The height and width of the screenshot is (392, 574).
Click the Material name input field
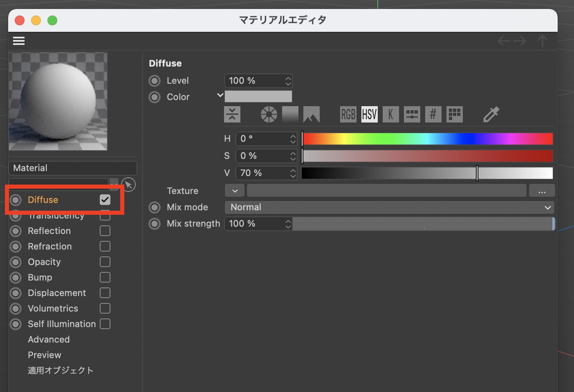point(73,168)
